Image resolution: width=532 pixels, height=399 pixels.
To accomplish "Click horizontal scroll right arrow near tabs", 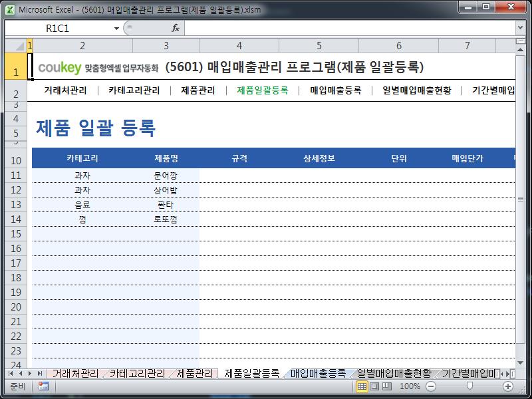I will 508,374.
